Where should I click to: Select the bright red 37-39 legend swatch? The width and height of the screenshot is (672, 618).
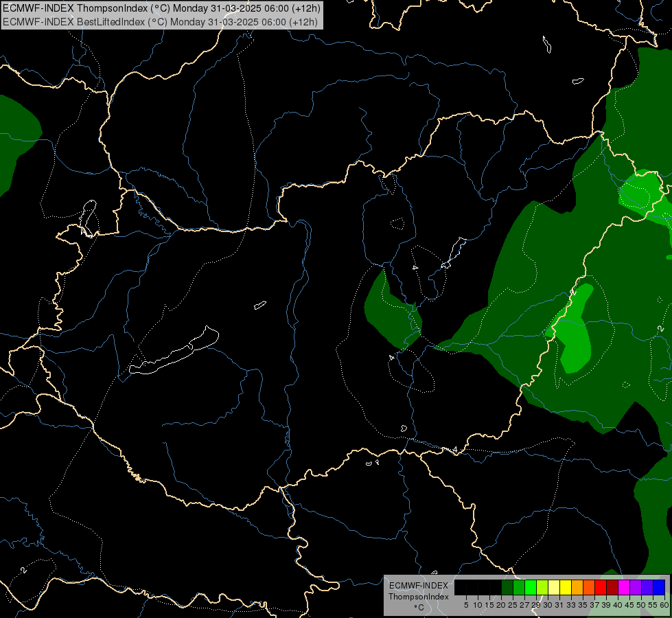click(x=601, y=587)
